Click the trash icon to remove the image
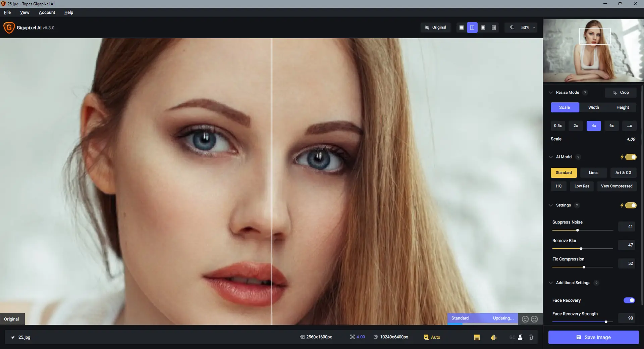Screen dimensions: 644x349 pyautogui.click(x=531, y=337)
